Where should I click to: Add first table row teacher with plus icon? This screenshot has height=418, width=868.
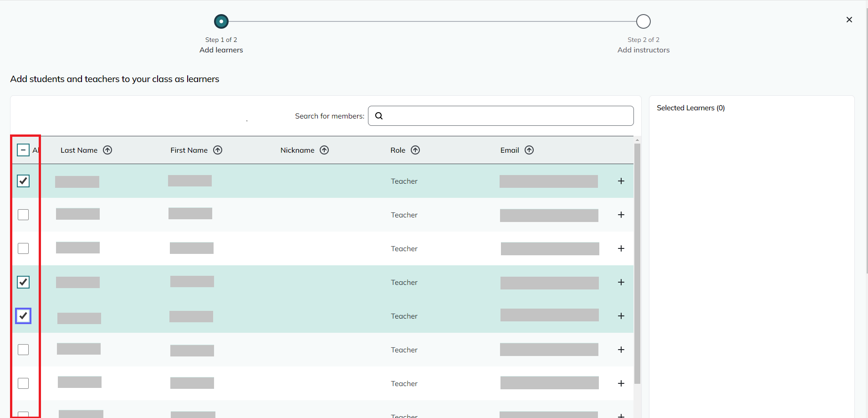click(621, 181)
